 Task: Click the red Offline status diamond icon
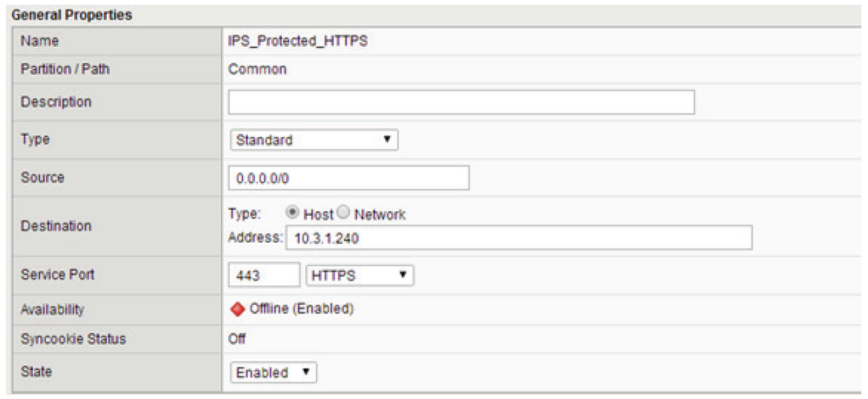[x=238, y=309]
